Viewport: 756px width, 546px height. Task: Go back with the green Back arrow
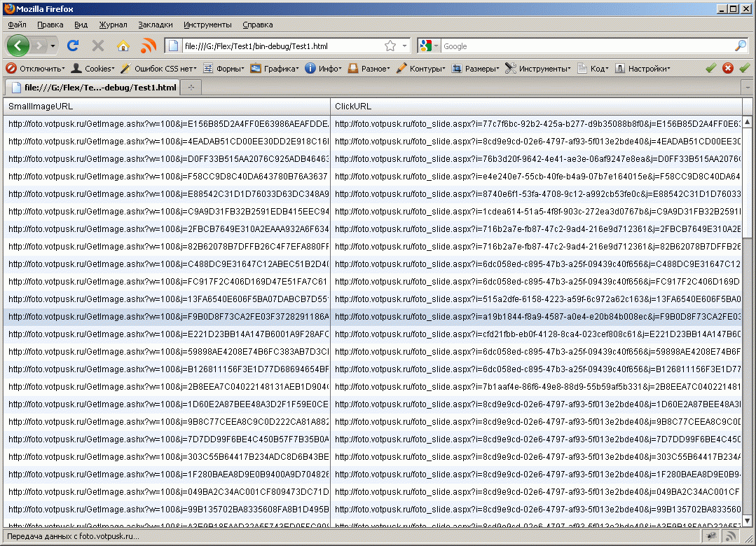pos(18,46)
